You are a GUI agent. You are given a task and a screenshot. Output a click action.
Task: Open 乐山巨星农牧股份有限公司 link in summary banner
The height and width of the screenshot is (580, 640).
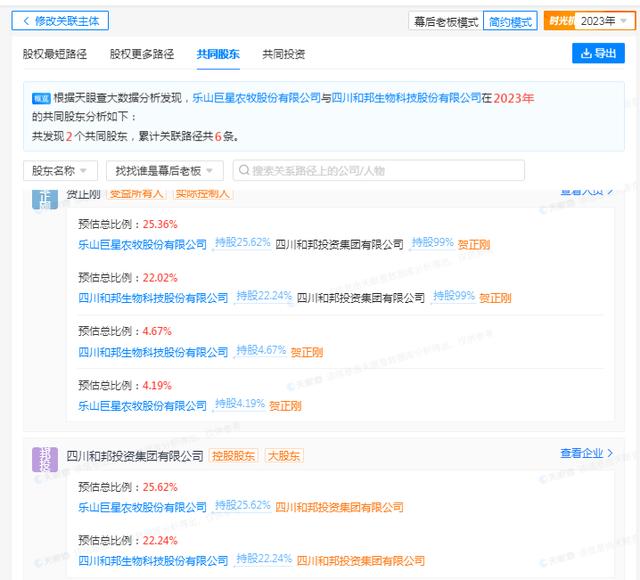point(256,98)
